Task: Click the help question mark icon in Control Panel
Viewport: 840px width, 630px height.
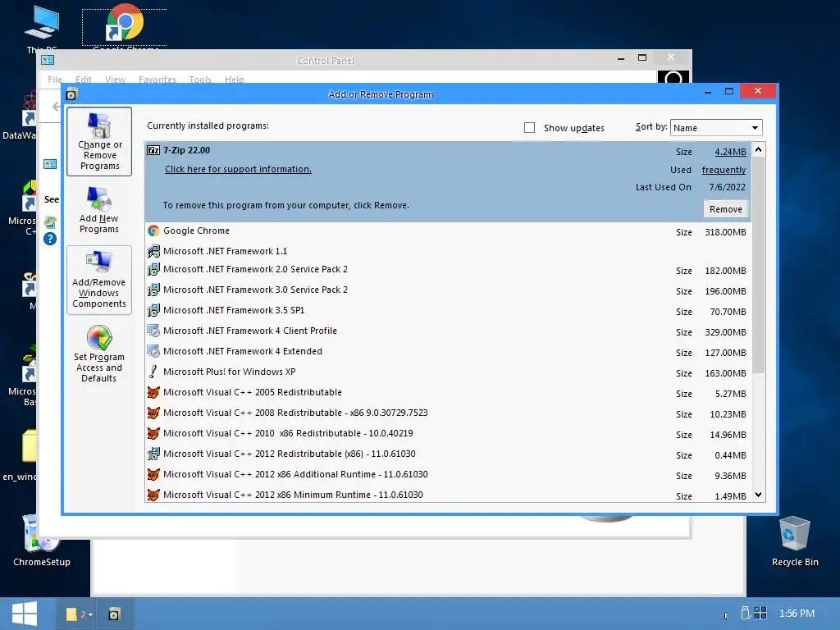Action: (x=50, y=239)
